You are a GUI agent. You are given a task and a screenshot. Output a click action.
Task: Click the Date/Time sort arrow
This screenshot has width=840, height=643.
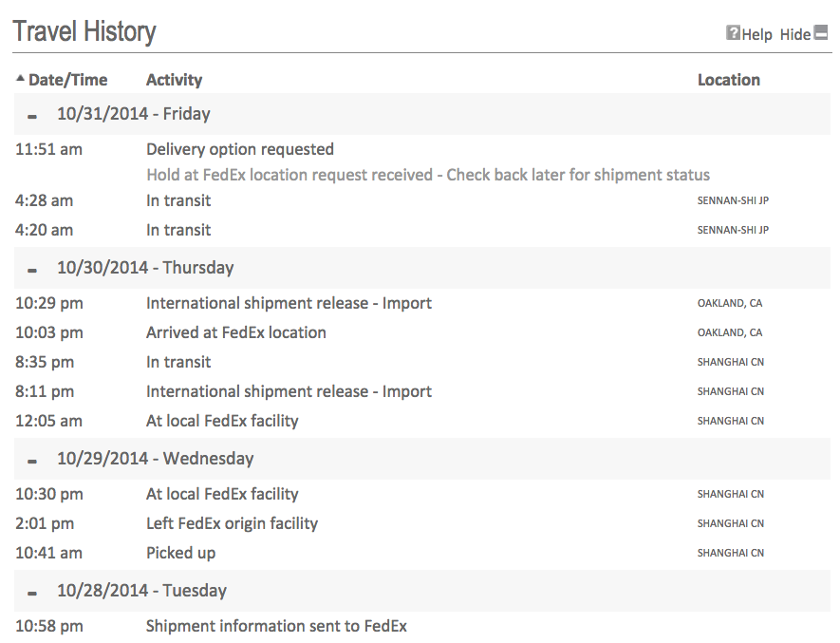point(21,79)
